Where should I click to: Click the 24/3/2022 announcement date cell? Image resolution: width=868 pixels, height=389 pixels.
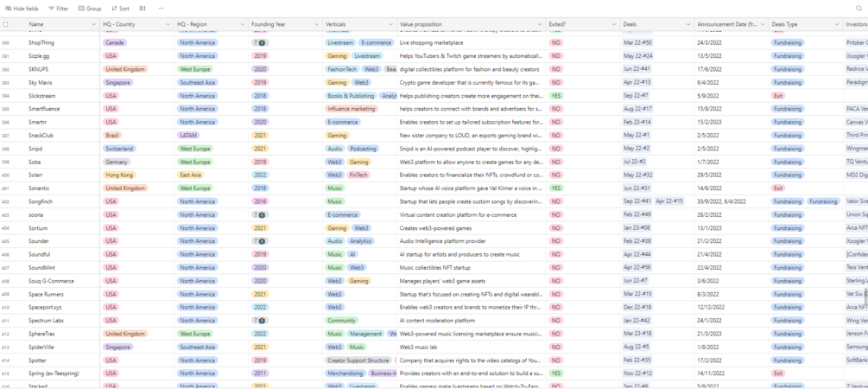pos(732,42)
